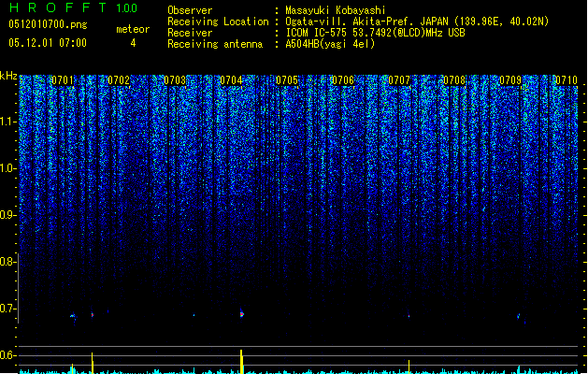Click the 0705 time marker
Viewport: 588px width, 374px height.
point(287,80)
